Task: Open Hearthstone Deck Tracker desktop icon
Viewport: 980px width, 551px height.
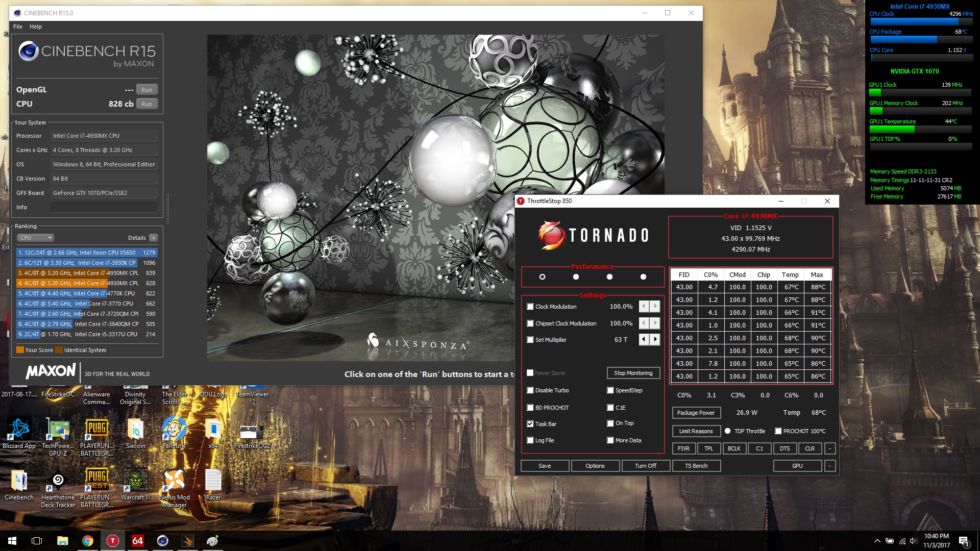Action: [58, 489]
